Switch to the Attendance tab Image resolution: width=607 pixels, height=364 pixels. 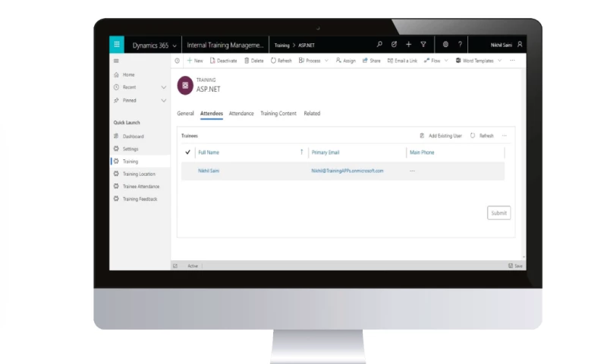coord(241,113)
